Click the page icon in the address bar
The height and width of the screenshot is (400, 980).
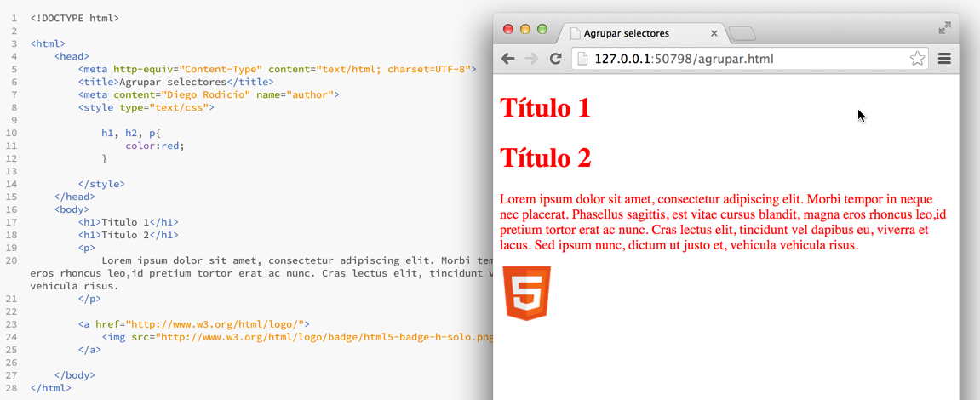point(582,59)
